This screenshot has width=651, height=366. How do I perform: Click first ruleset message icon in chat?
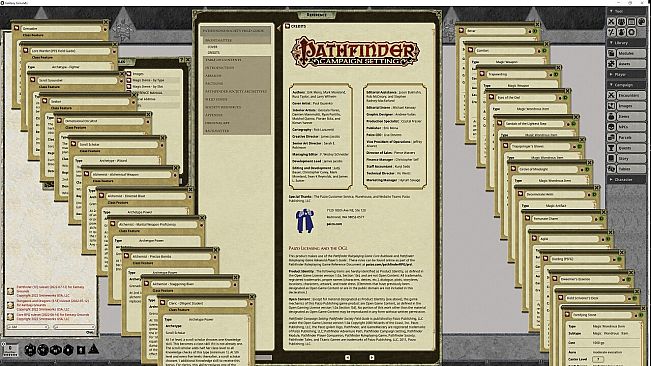[x=10, y=291]
